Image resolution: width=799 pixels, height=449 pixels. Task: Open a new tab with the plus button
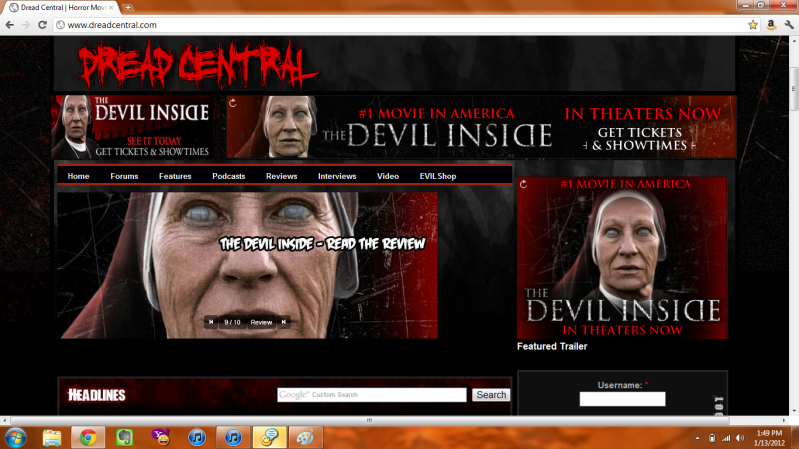(128, 8)
